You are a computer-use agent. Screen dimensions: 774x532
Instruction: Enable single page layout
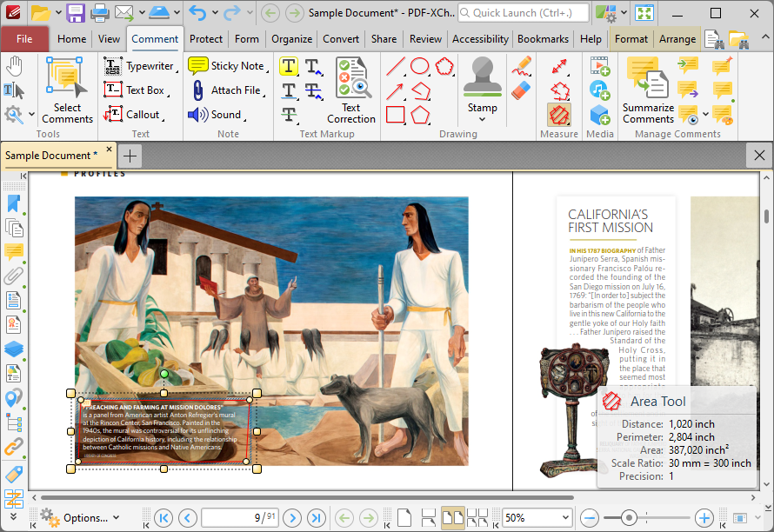point(404,518)
